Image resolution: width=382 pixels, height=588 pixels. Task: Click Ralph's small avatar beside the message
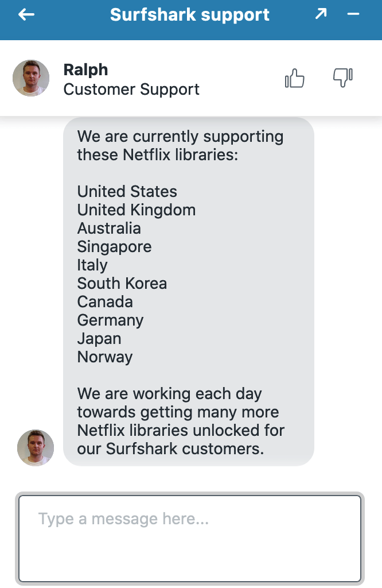pyautogui.click(x=36, y=448)
